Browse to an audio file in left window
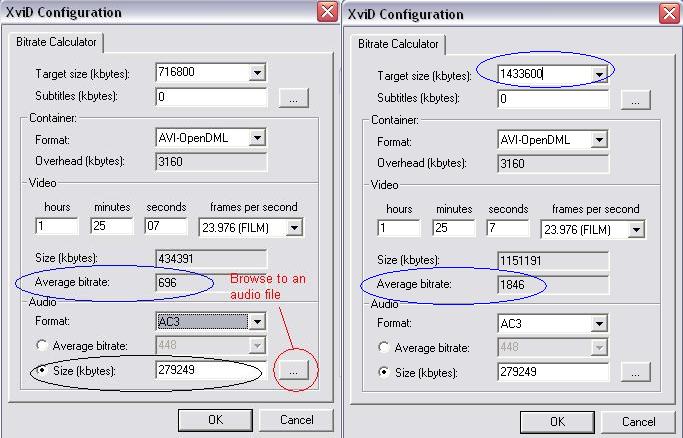 tap(294, 371)
